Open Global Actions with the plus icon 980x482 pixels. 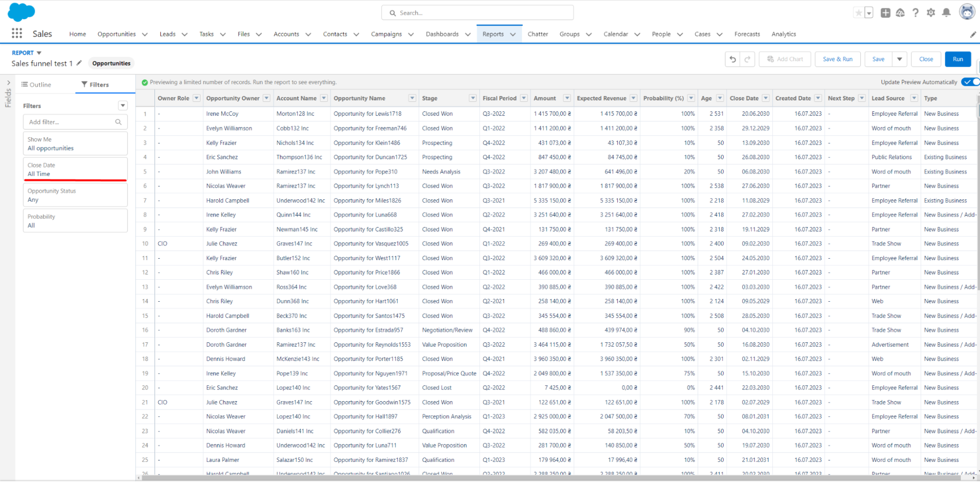[x=885, y=13]
